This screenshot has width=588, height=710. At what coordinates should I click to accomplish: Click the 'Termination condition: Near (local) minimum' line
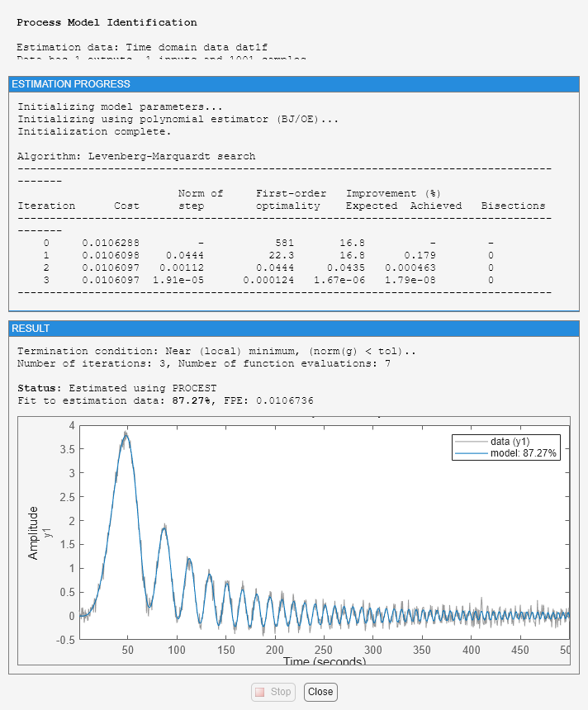pos(216,352)
